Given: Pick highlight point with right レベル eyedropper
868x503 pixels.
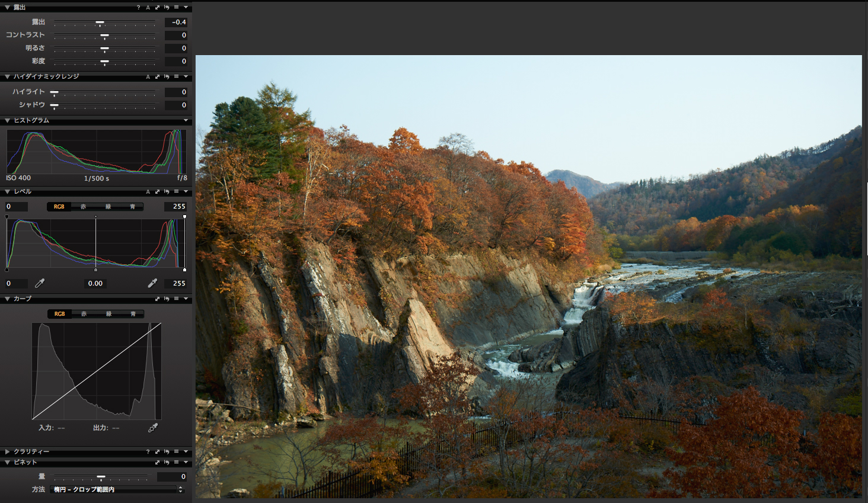Looking at the screenshot, I should (x=152, y=283).
